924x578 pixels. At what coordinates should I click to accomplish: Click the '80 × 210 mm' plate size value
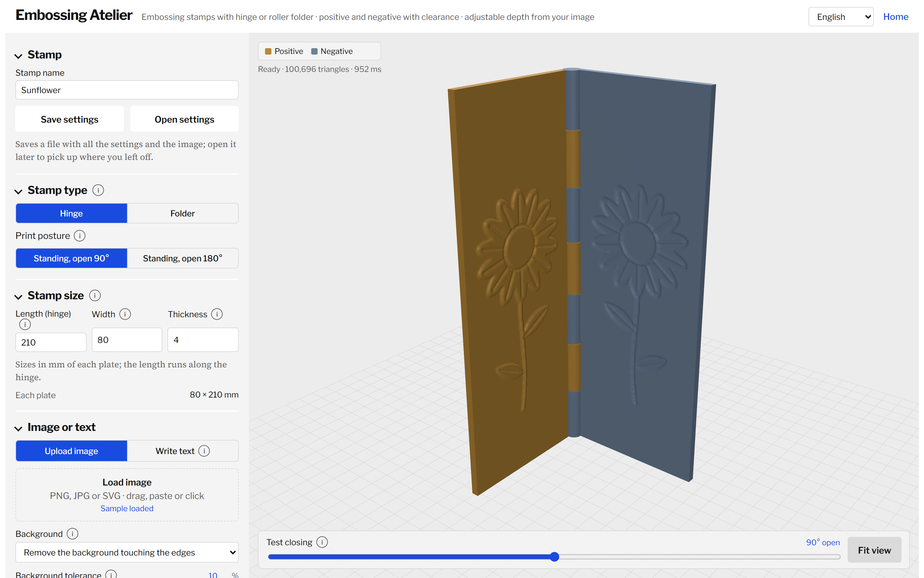[214, 395]
